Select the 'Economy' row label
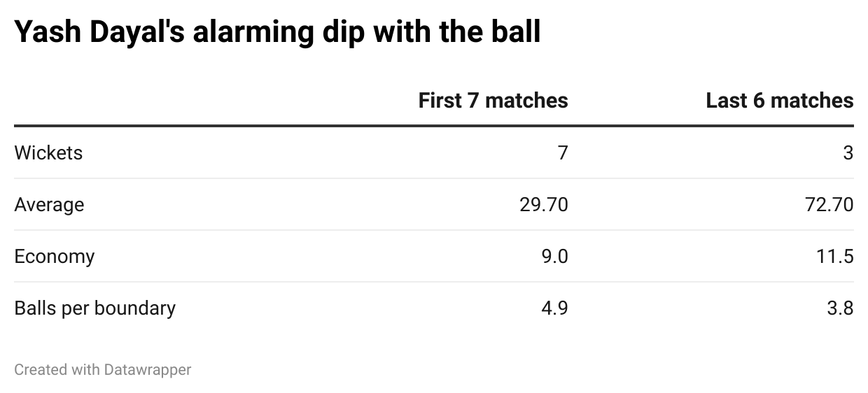 (54, 257)
